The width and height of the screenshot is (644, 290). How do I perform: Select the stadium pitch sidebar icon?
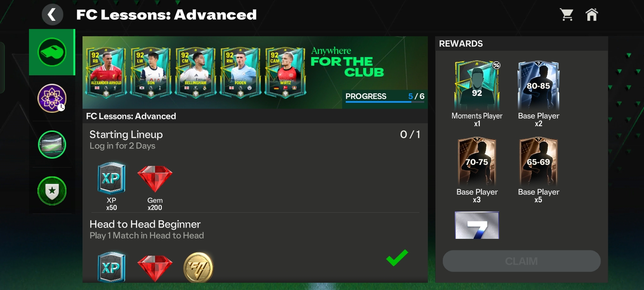(52, 145)
